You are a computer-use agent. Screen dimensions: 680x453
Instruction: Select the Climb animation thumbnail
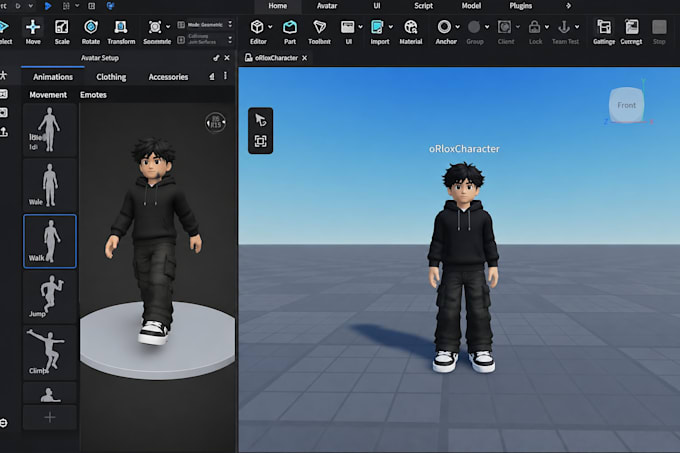[50, 352]
